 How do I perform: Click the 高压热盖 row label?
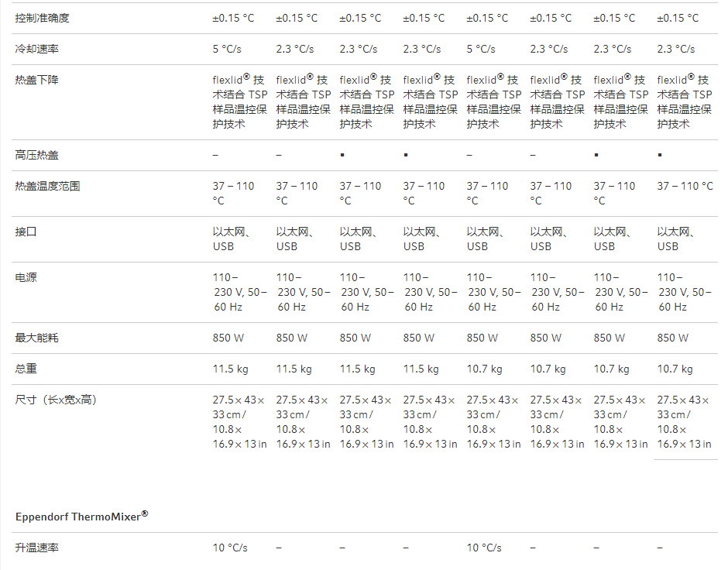[x=36, y=155]
